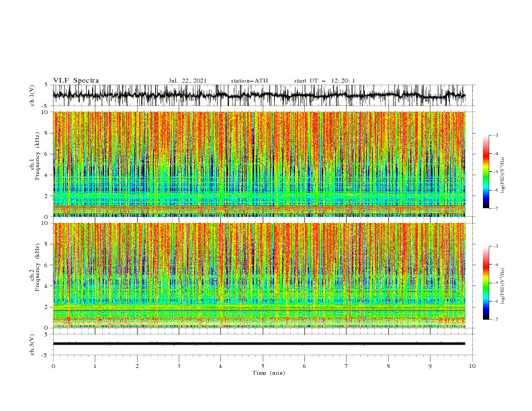Screen dimensions: 532x411
Task: Click the "station=ATH" header label
Action: click(x=249, y=81)
